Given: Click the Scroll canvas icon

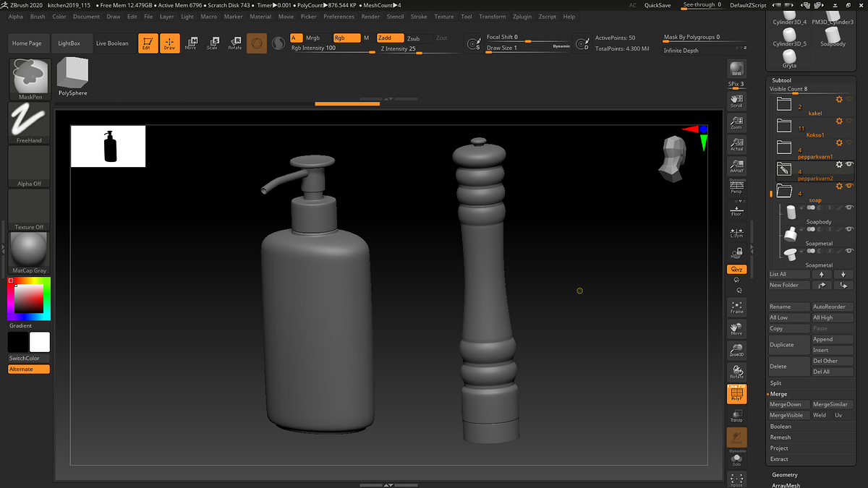Looking at the screenshot, I should click(x=736, y=100).
